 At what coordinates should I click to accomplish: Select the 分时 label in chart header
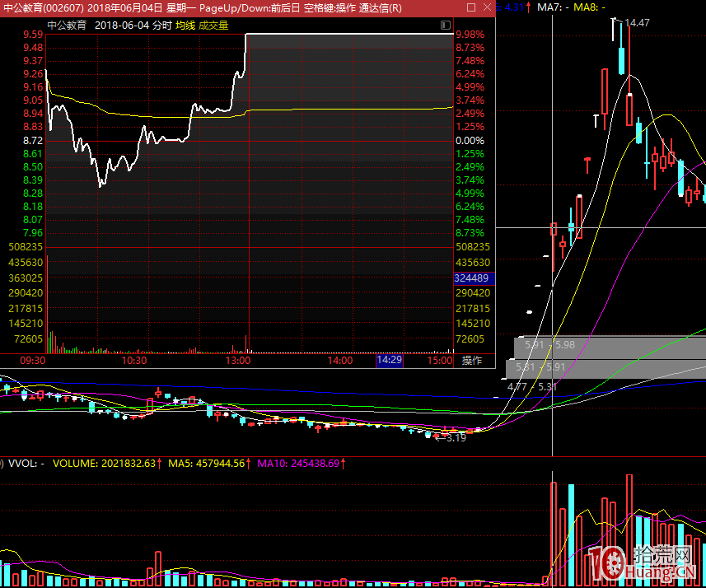click(x=162, y=26)
